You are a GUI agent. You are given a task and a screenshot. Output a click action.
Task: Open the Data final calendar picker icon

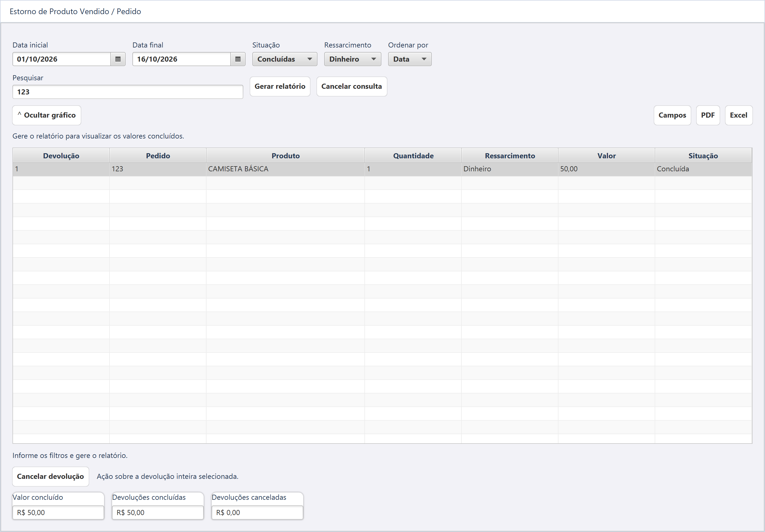click(x=238, y=59)
